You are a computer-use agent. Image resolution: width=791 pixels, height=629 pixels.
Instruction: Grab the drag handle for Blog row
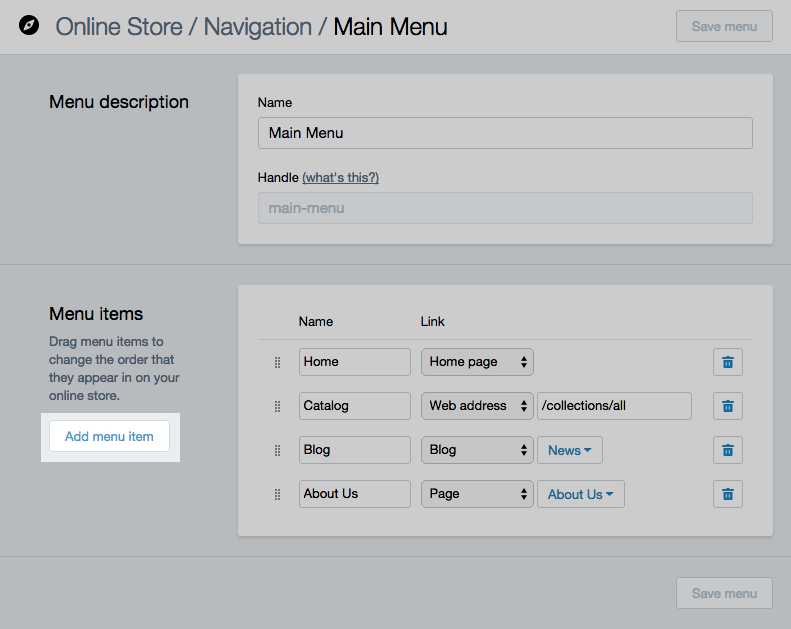pyautogui.click(x=277, y=450)
